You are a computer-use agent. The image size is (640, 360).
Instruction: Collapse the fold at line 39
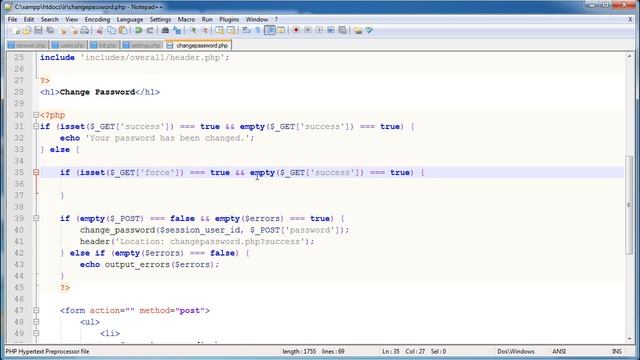pyautogui.click(x=36, y=218)
